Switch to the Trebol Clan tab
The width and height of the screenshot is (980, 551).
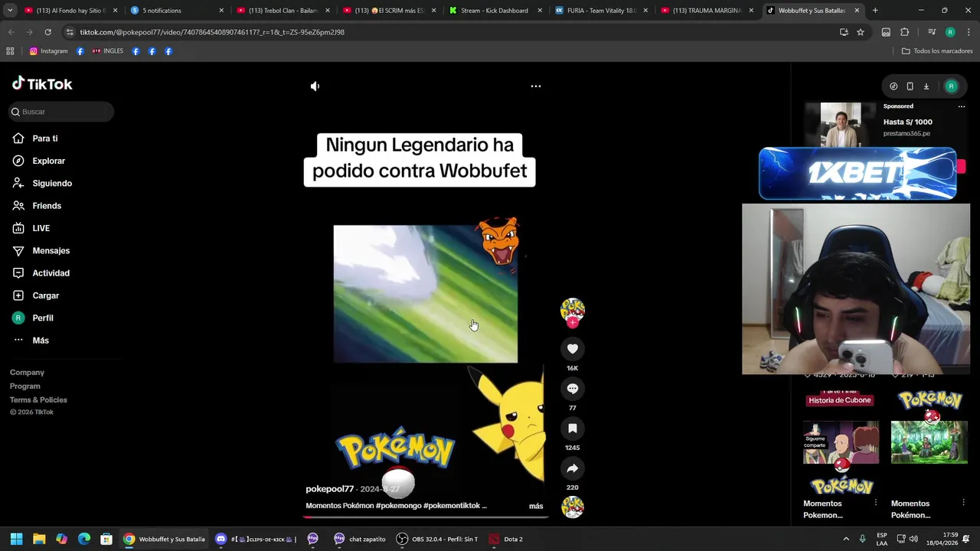pos(283,11)
